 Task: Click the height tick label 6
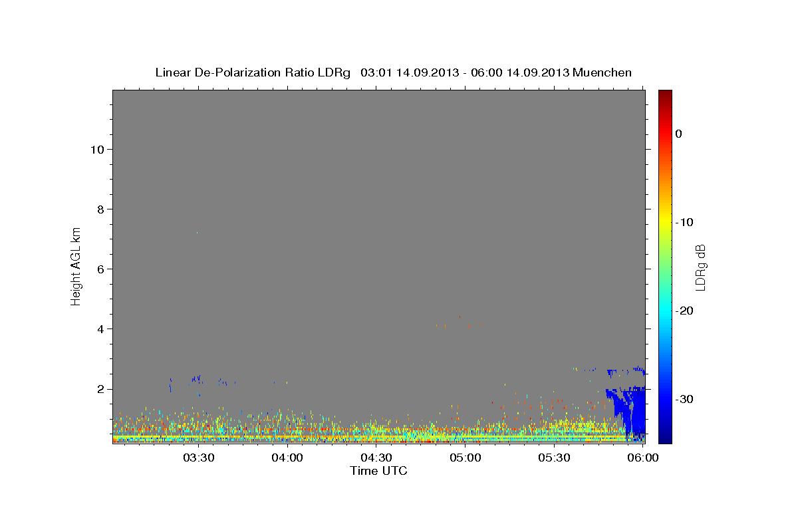pos(99,269)
